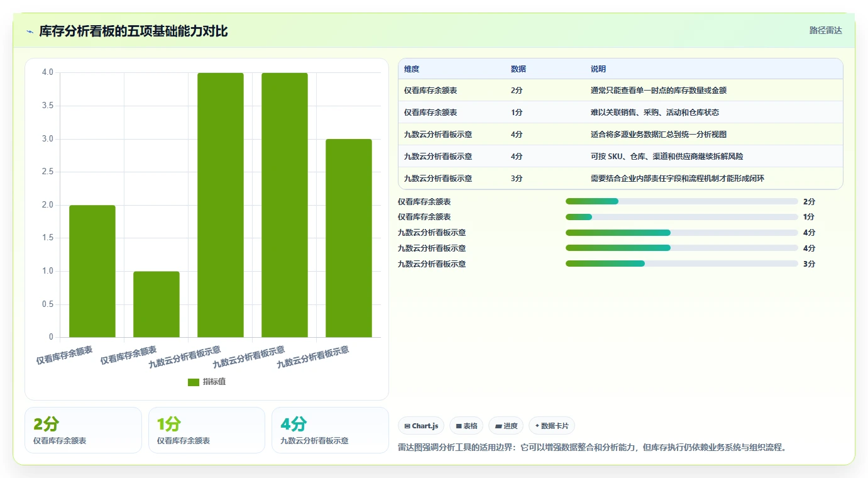The image size is (868, 478).
Task: Click the 3.5 y-axis label
Action: tap(48, 106)
